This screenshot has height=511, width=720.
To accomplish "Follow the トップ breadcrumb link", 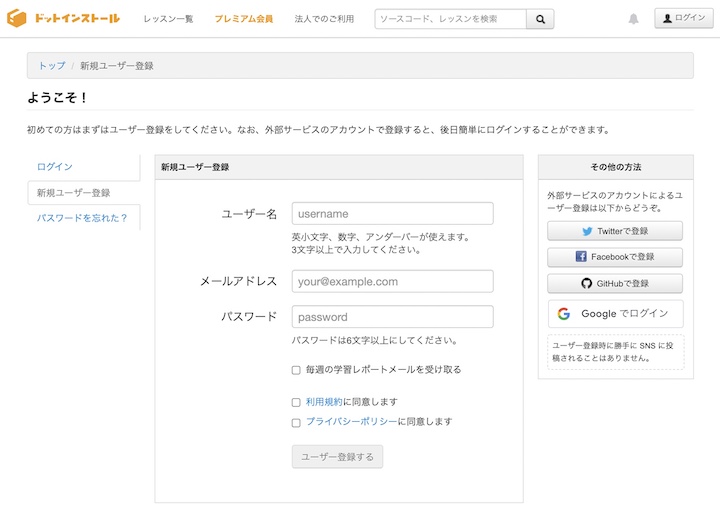I will tap(51, 66).
